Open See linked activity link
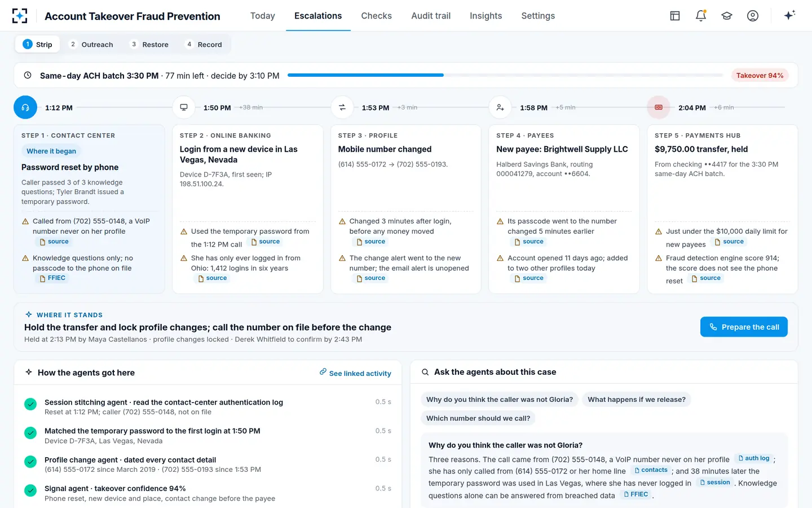Viewport: 812px width, 508px height. pos(355,373)
